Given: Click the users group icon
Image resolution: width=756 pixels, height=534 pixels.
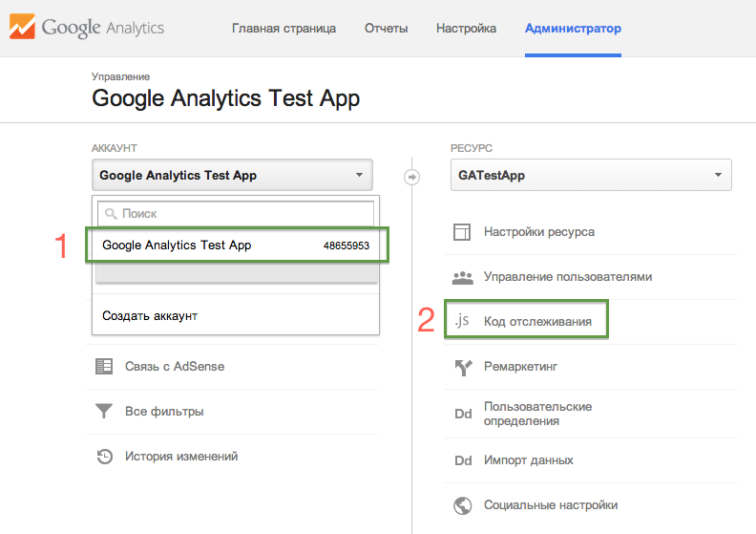Looking at the screenshot, I should [x=463, y=278].
